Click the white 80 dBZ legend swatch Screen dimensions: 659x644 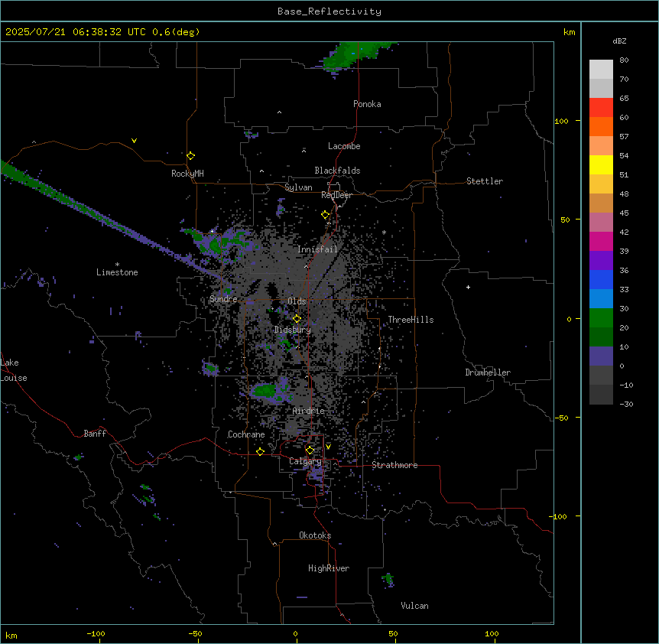click(x=601, y=70)
